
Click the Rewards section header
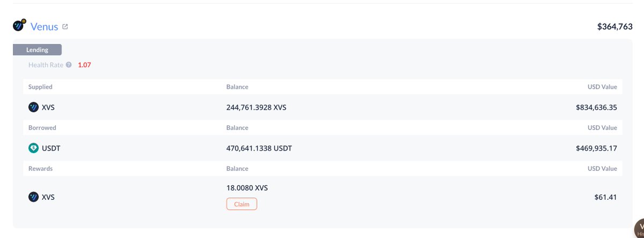[41, 169]
